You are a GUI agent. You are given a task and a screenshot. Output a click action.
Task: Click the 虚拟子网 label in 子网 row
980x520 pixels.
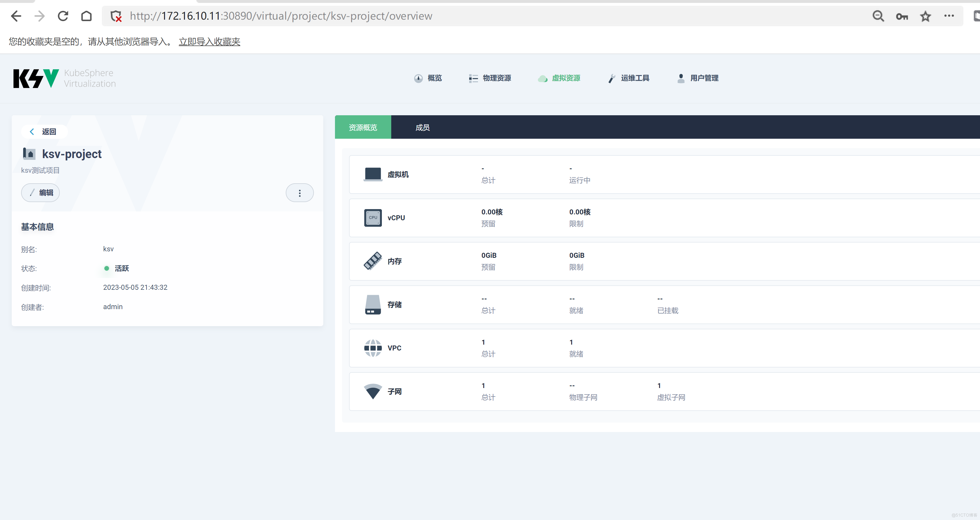[x=671, y=397]
